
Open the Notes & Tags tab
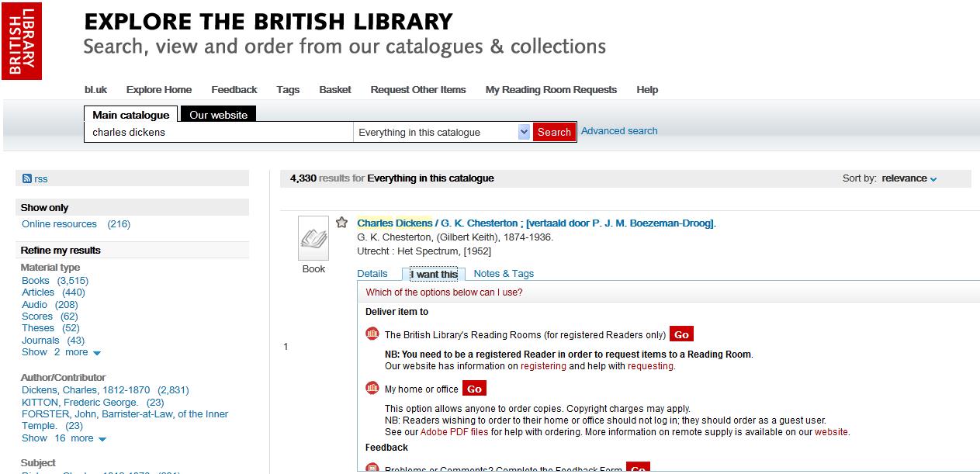point(504,274)
